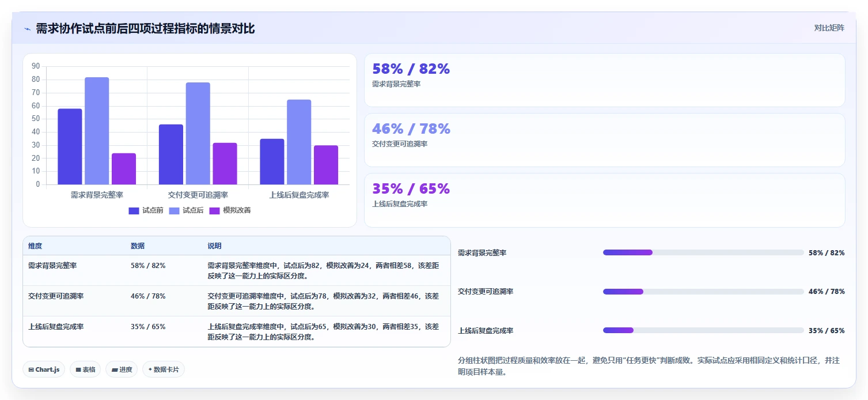The image size is (868, 400).
Task: Open the 58% / 82% data card
Action: click(x=604, y=80)
